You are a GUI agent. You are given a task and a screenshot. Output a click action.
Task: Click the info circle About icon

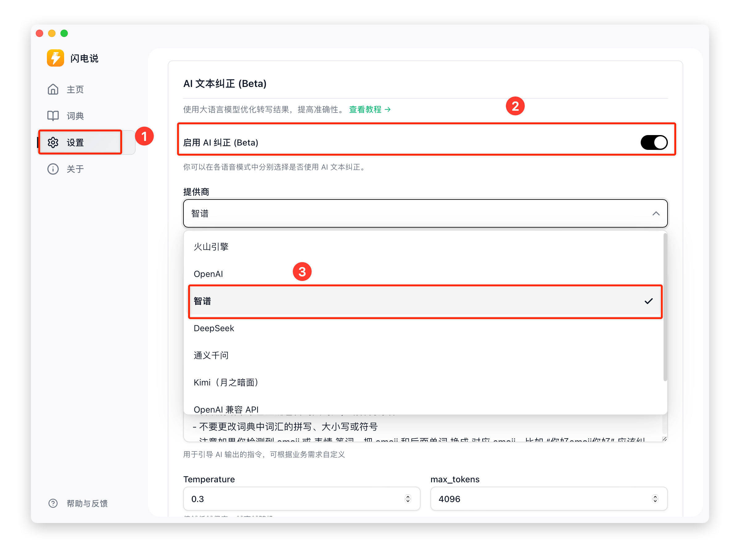[53, 169]
